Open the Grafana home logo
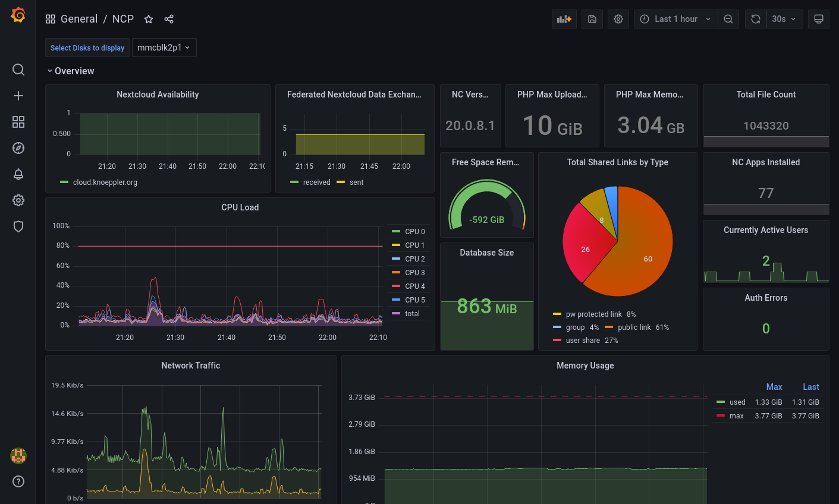 point(18,15)
